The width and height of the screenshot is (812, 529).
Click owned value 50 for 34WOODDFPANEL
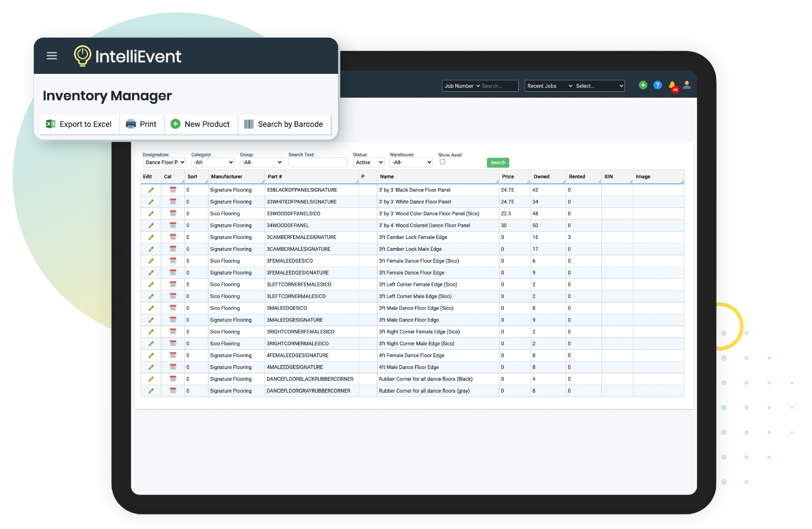pos(535,225)
